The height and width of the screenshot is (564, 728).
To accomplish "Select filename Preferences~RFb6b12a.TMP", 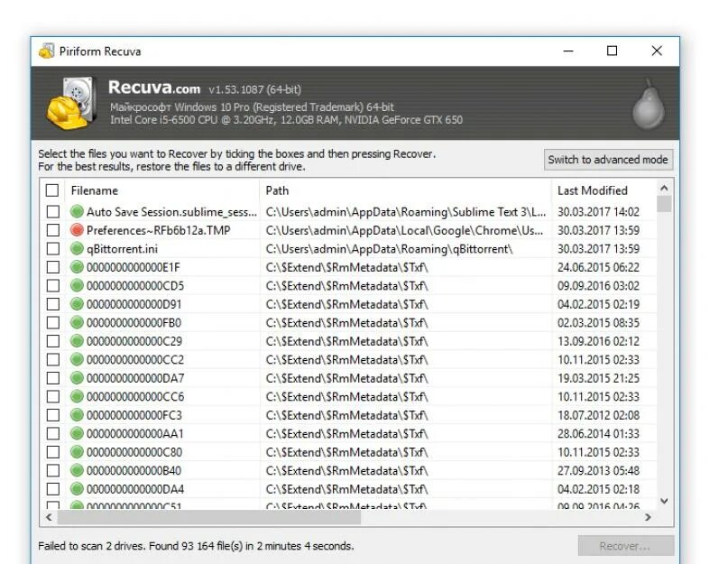I will point(159,230).
